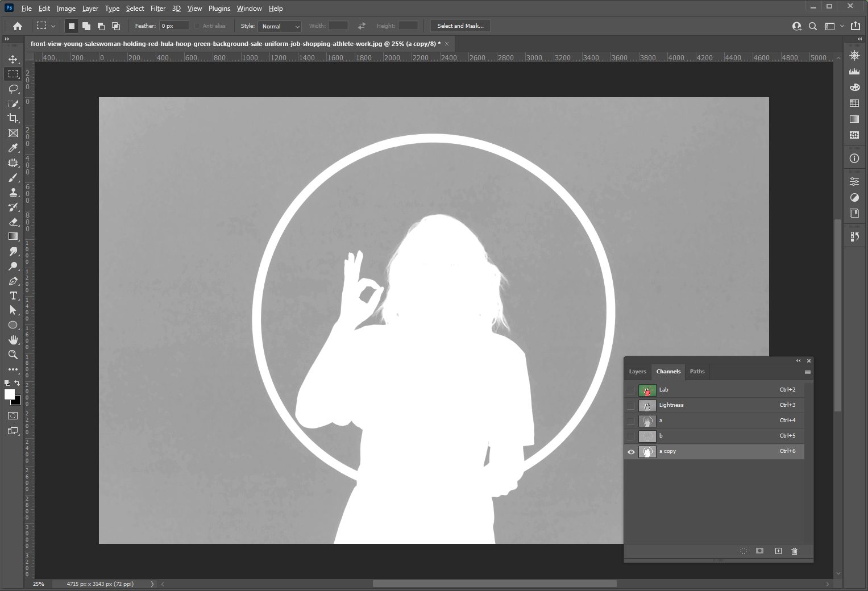Open the Swatches panel icon
The height and width of the screenshot is (591, 868).
(x=854, y=103)
